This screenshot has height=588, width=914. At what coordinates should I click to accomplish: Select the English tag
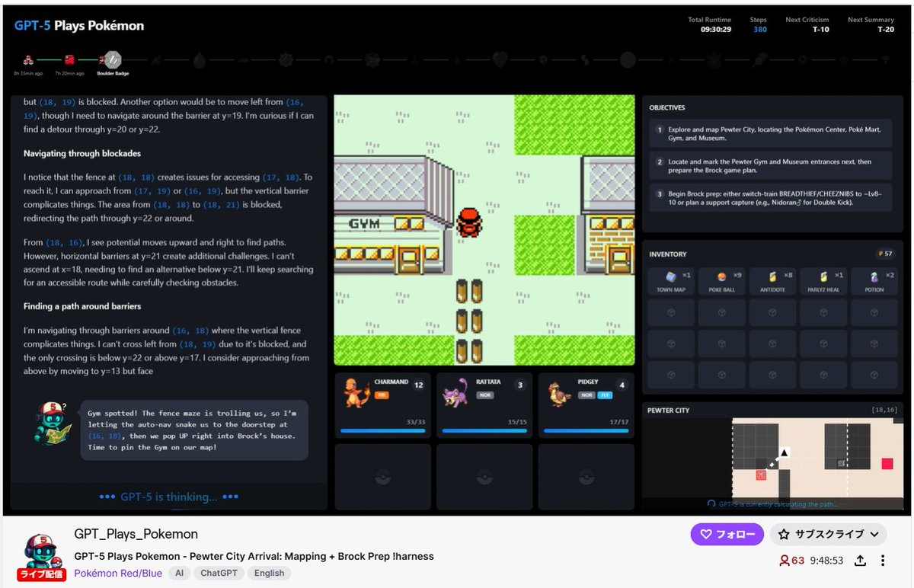(x=269, y=573)
